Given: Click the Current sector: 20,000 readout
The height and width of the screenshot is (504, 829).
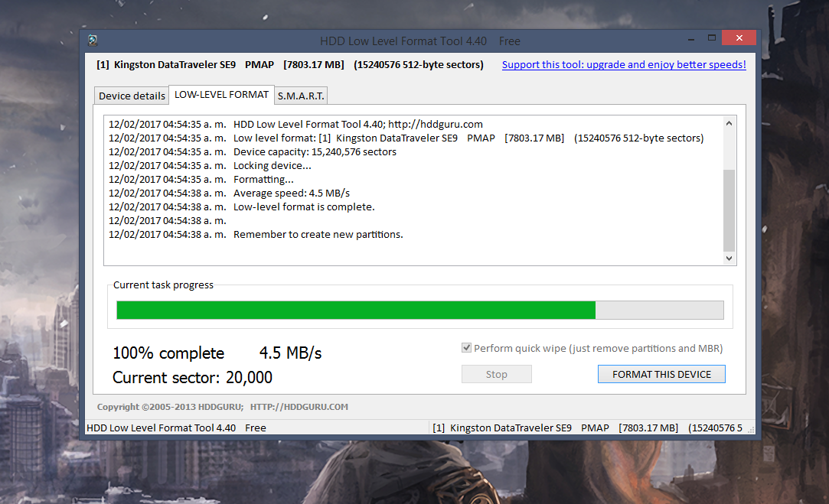Looking at the screenshot, I should [191, 376].
